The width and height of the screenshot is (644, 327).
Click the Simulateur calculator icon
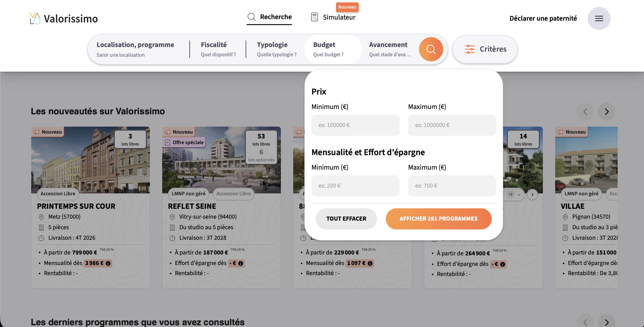point(314,17)
